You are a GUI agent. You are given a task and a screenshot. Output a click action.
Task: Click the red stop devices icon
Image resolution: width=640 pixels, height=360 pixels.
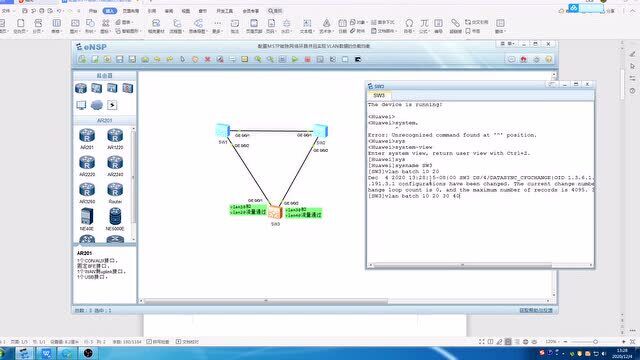point(307,60)
